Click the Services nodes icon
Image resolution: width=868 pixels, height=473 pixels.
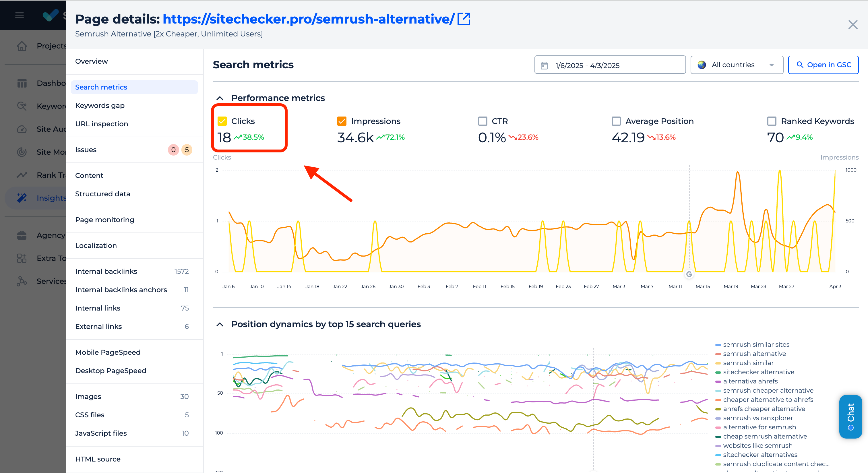pyautogui.click(x=22, y=281)
